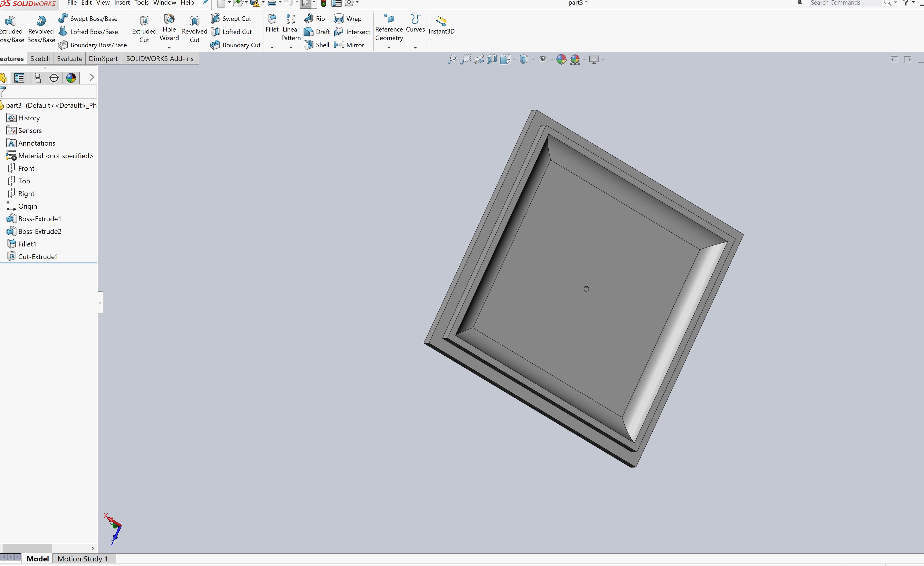
Task: Open the Reference Geometry tool
Action: [x=389, y=28]
